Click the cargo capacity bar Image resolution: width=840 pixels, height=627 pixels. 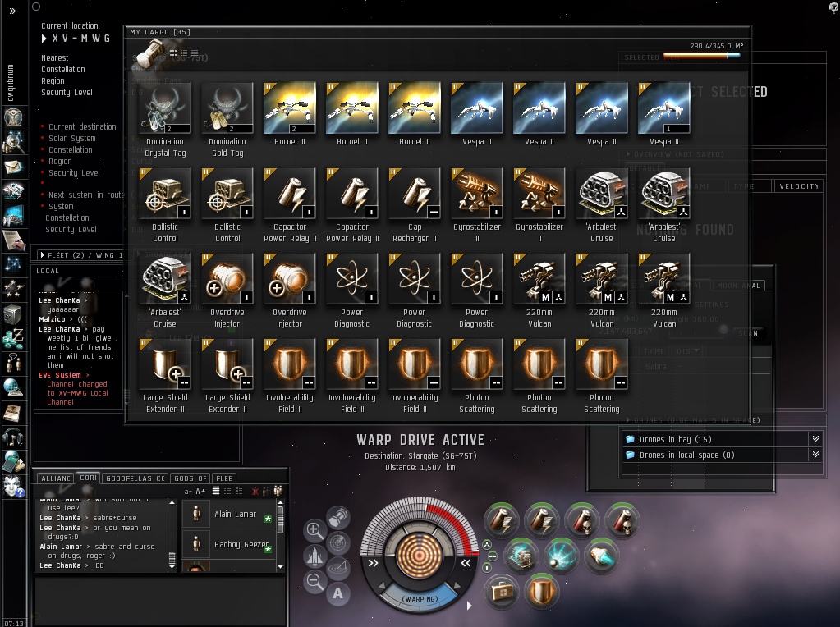pos(701,55)
